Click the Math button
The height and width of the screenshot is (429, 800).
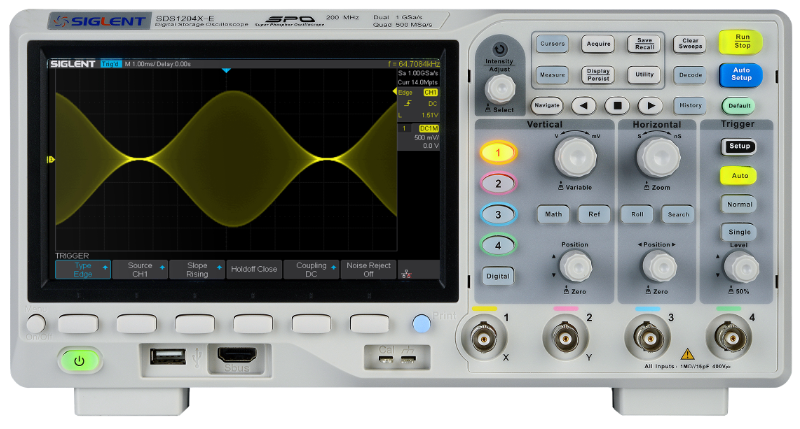coord(553,214)
